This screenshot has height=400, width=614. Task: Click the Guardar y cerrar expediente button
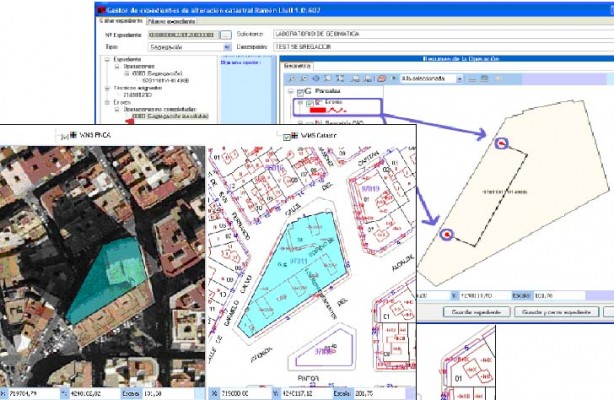tap(557, 312)
